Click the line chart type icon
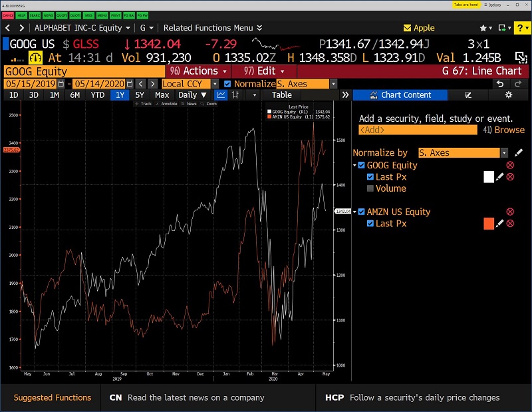532x412 pixels. click(x=222, y=95)
